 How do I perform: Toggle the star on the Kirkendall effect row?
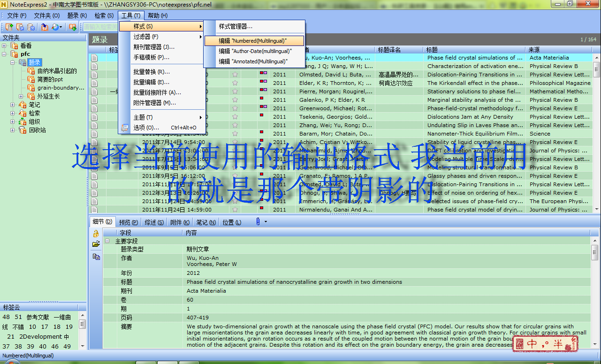click(x=235, y=83)
